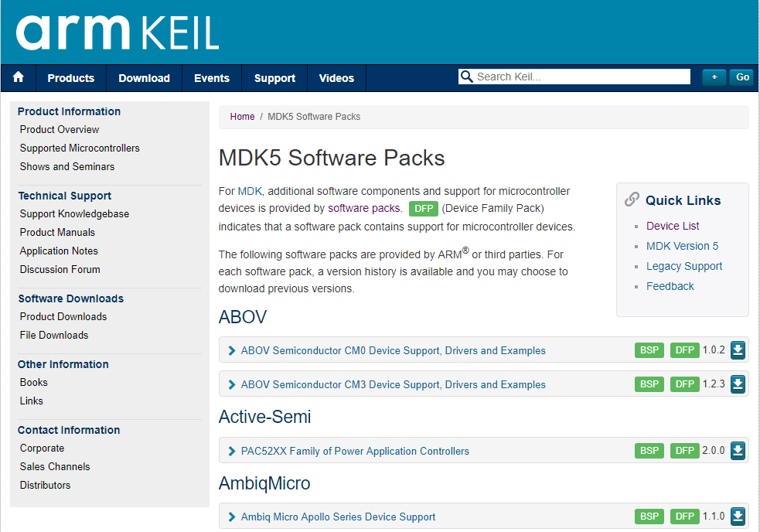The height and width of the screenshot is (532, 760).
Task: Select Supported Microcontrollers in the sidebar
Action: (x=79, y=148)
